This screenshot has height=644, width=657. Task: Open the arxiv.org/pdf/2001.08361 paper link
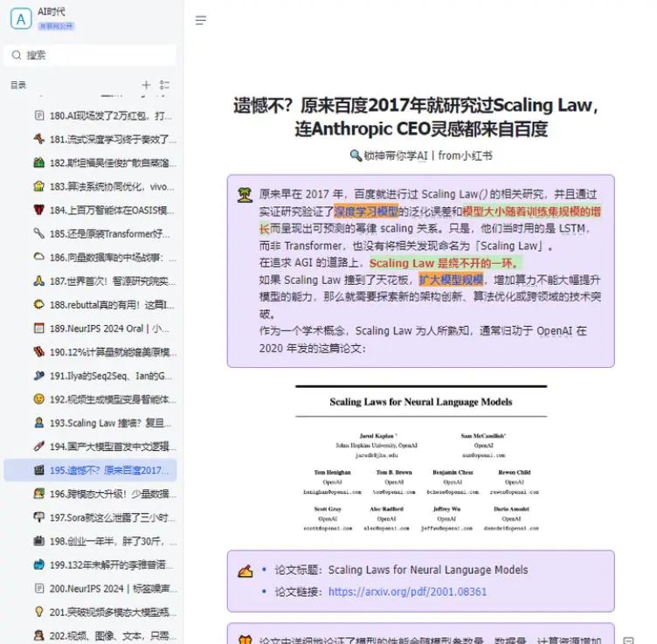407,592
